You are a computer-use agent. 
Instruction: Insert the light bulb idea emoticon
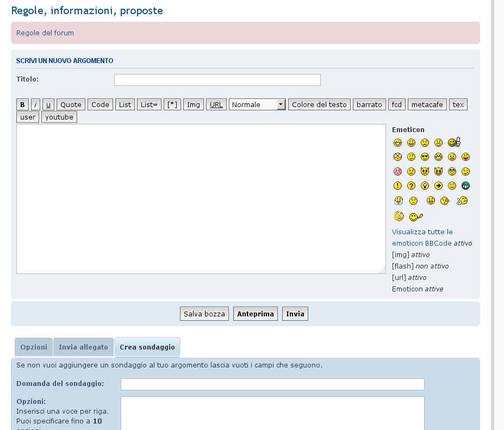[x=425, y=186]
